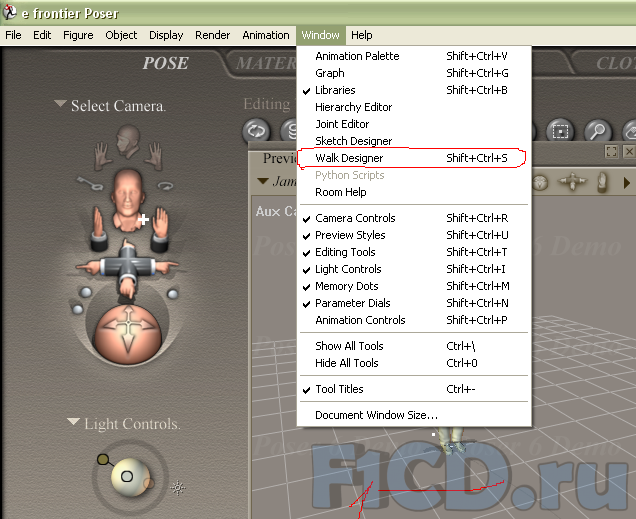Expand the Select Camera triangle menu
Viewport: 636px width, 519px height.
coord(60,104)
